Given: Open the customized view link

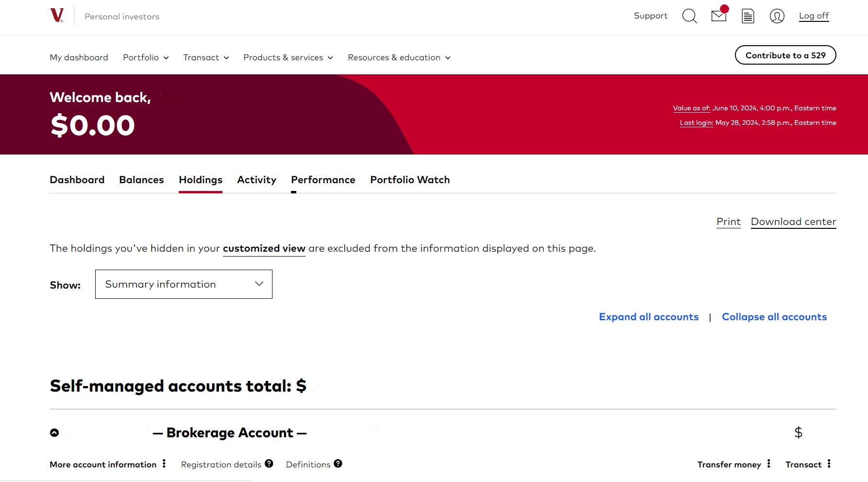Looking at the screenshot, I should tap(264, 248).
